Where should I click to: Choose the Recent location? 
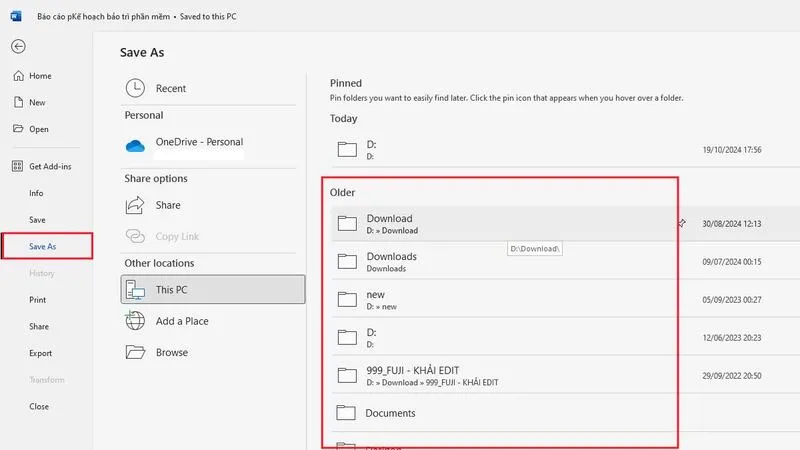pos(171,88)
